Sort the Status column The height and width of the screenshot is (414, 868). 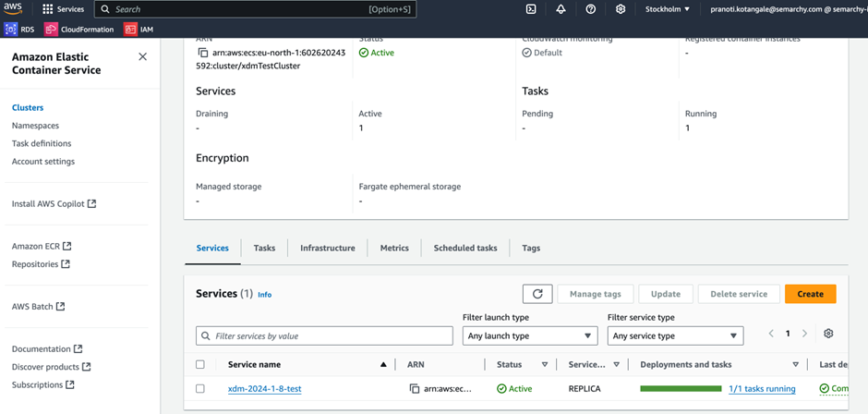(545, 365)
